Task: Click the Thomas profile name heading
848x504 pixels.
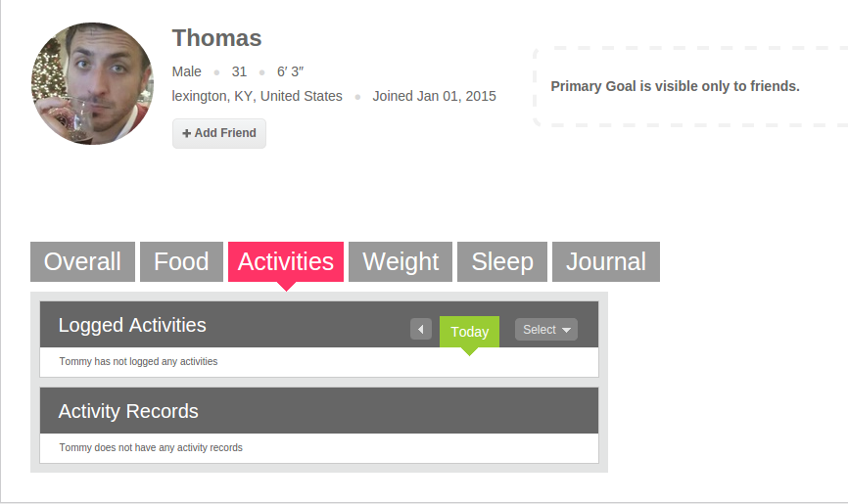Action: [x=216, y=38]
